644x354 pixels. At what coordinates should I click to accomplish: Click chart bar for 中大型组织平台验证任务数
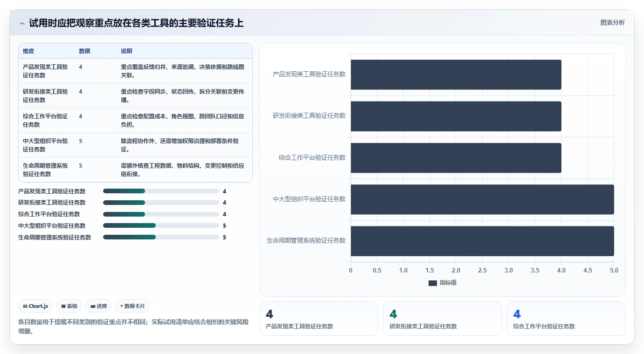click(x=482, y=199)
